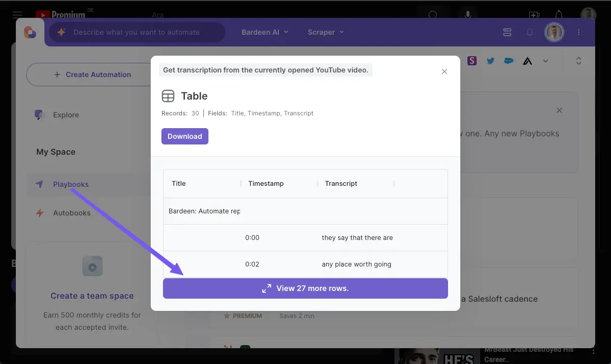The image size is (611, 364).
Task: Open the Bardeen three-dot options menu
Action: (x=579, y=32)
